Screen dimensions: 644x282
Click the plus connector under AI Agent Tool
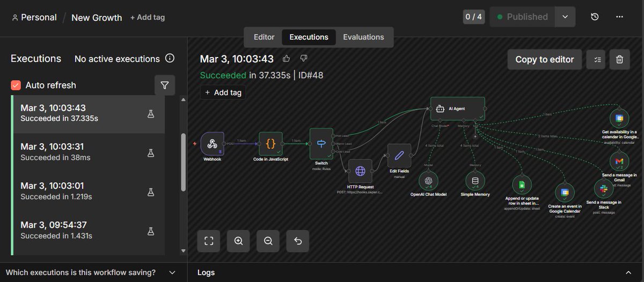pos(475,136)
